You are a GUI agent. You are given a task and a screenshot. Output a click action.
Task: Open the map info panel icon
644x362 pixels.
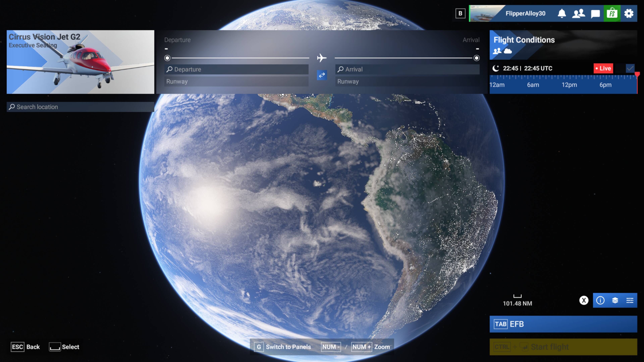point(600,300)
